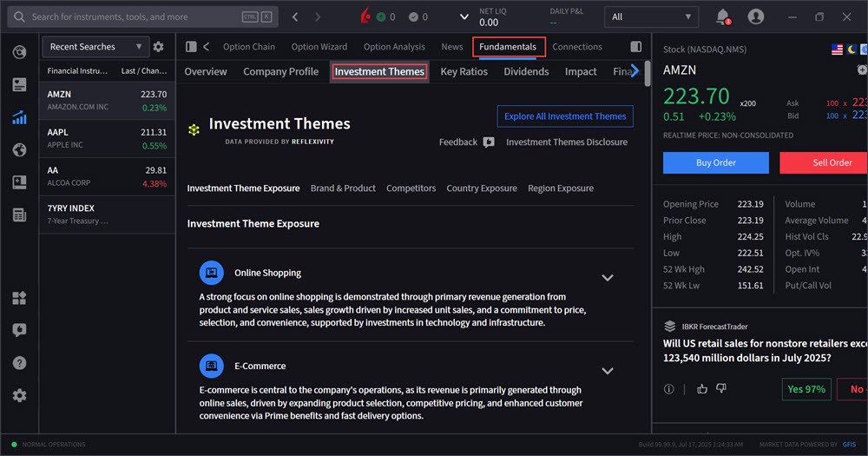Click the watchlist settings gear icon
This screenshot has height=456, width=868.
[x=158, y=47]
